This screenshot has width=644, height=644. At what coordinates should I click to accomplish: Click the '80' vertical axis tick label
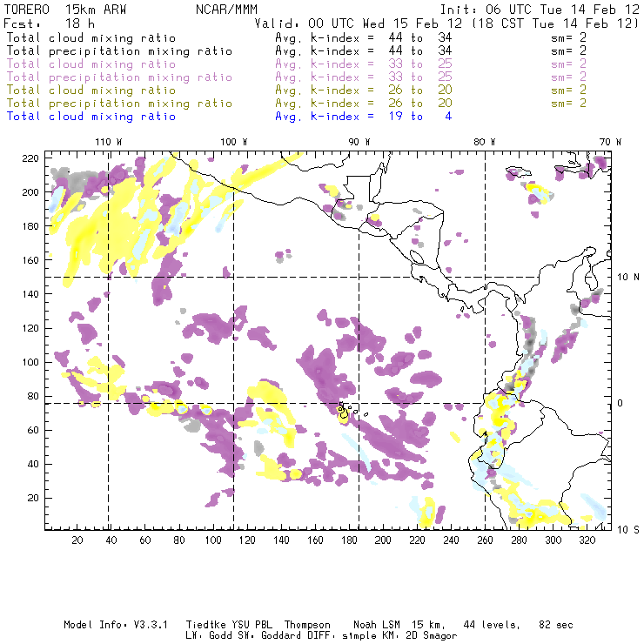[34, 396]
